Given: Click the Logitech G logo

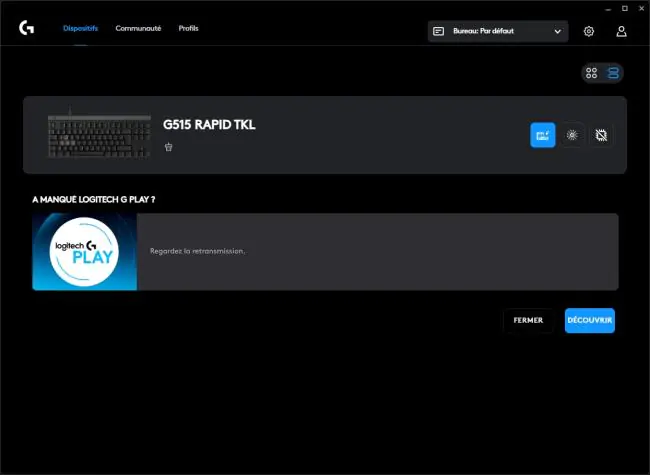Looking at the screenshot, I should pos(27,28).
